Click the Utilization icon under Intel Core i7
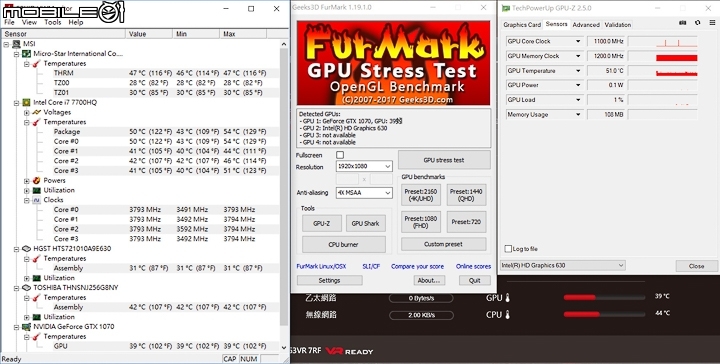 point(37,190)
